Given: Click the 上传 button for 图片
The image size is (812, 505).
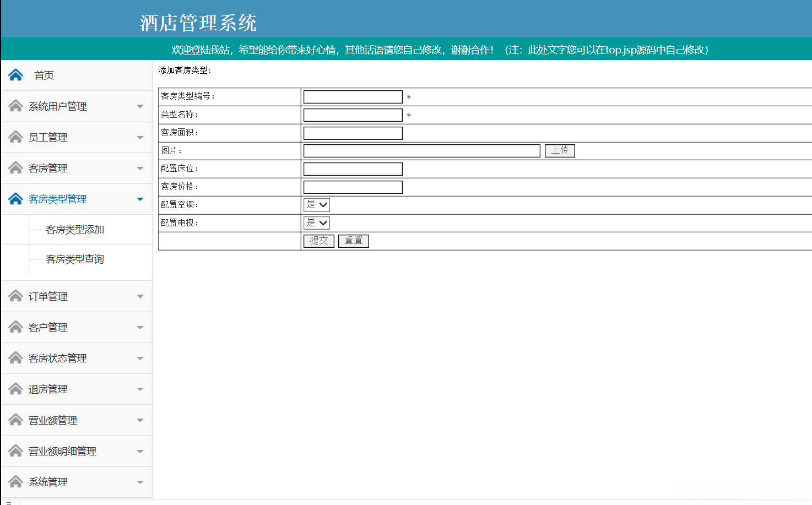Looking at the screenshot, I should tap(559, 150).
